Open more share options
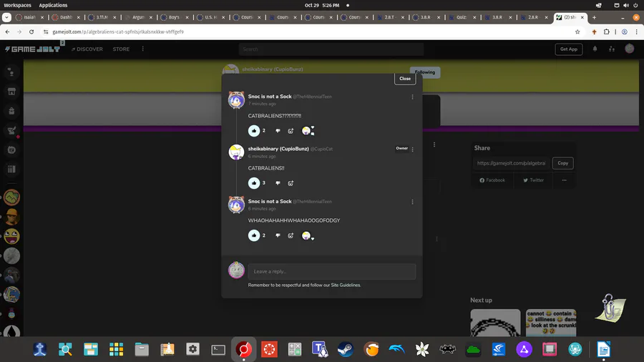Image resolution: width=644 pixels, height=362 pixels. click(564, 180)
